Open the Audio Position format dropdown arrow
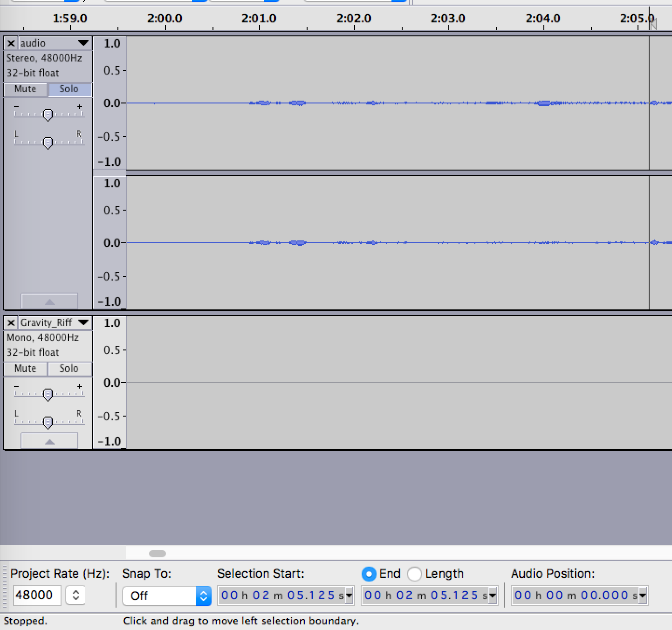 point(643,596)
